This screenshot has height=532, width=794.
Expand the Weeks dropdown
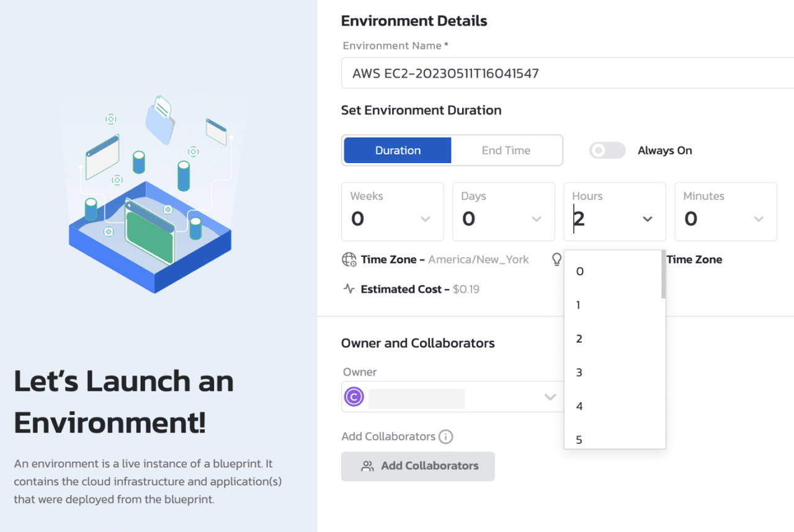pyautogui.click(x=425, y=219)
